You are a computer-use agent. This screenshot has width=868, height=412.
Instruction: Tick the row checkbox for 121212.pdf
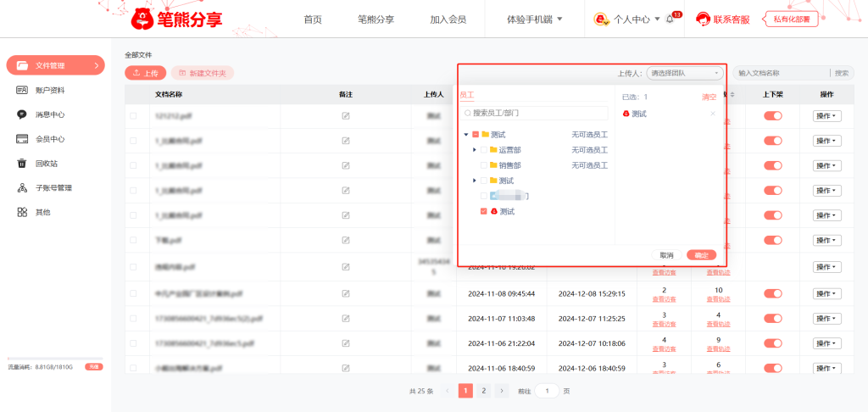pos(133,116)
